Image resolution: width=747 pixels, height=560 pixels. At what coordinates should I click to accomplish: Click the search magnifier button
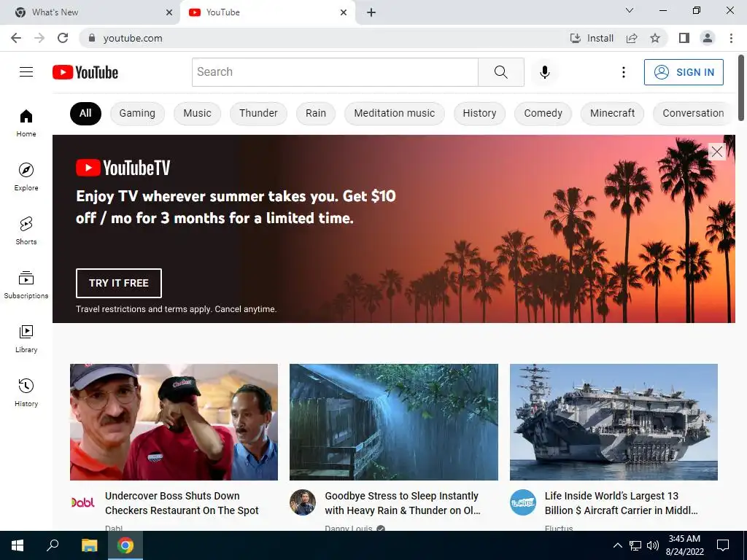tap(500, 72)
